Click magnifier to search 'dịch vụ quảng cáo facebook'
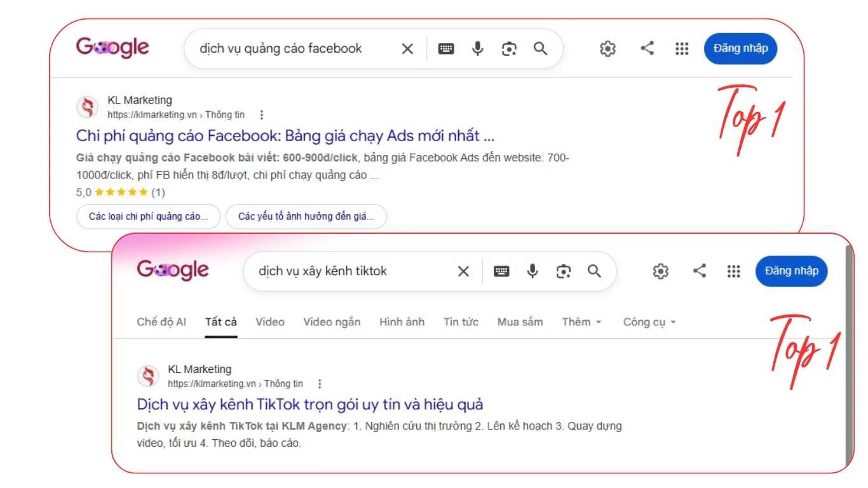Screen dimensions: 868x488 point(540,48)
